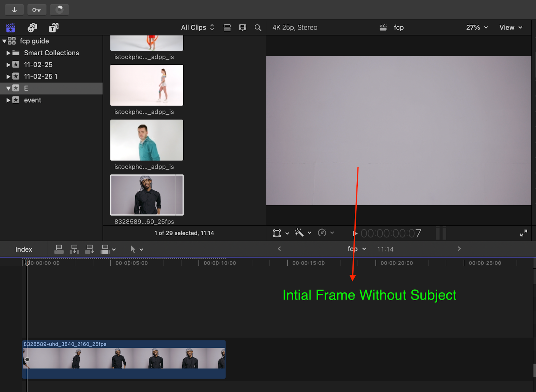Open the Titles and Generators sidebar

point(54,27)
